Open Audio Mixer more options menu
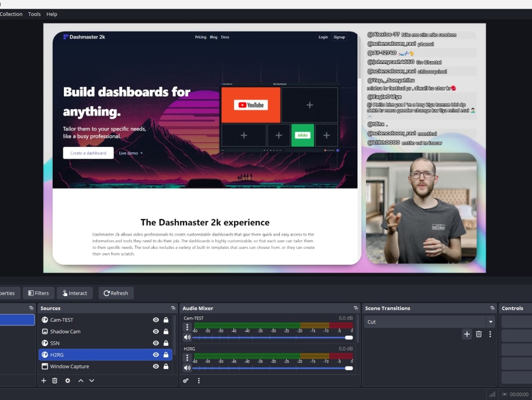The image size is (532, 400). point(199,381)
